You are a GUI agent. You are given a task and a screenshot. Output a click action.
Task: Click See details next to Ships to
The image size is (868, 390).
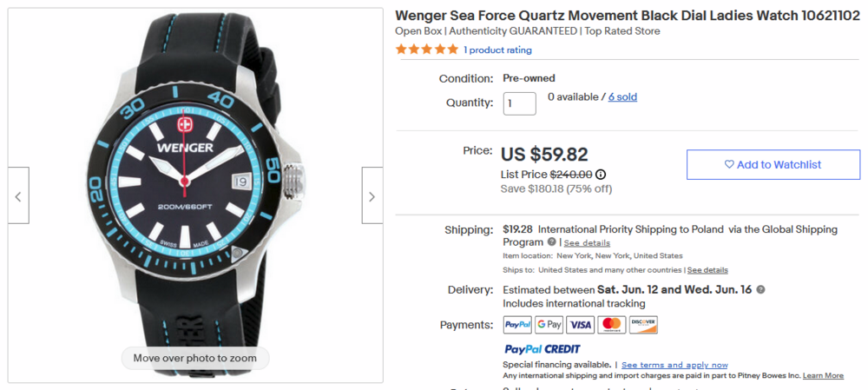click(707, 270)
